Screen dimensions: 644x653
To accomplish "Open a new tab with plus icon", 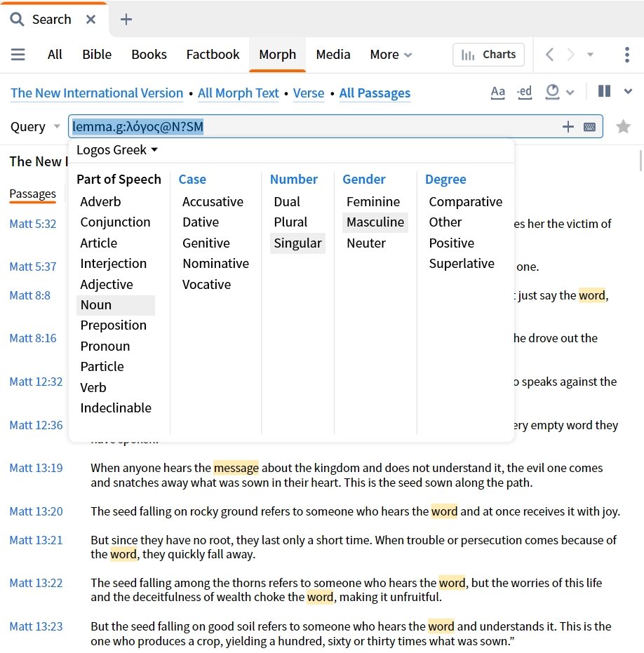I will pyautogui.click(x=126, y=19).
